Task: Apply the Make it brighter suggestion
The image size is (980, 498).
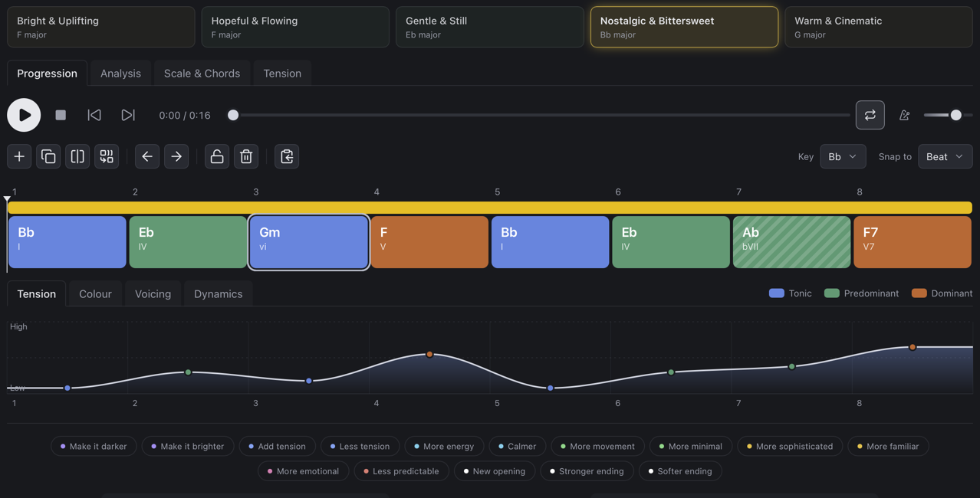Action: (x=188, y=446)
